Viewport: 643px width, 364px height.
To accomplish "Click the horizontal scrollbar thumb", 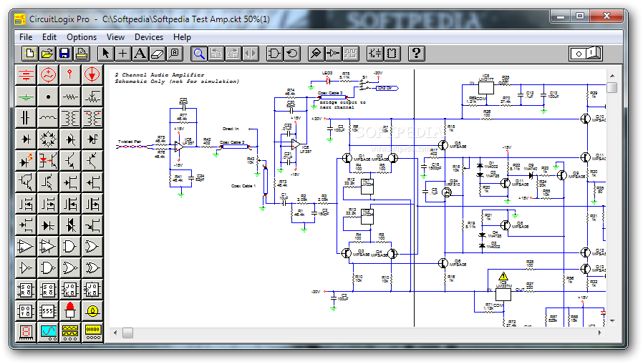I will coord(127,333).
